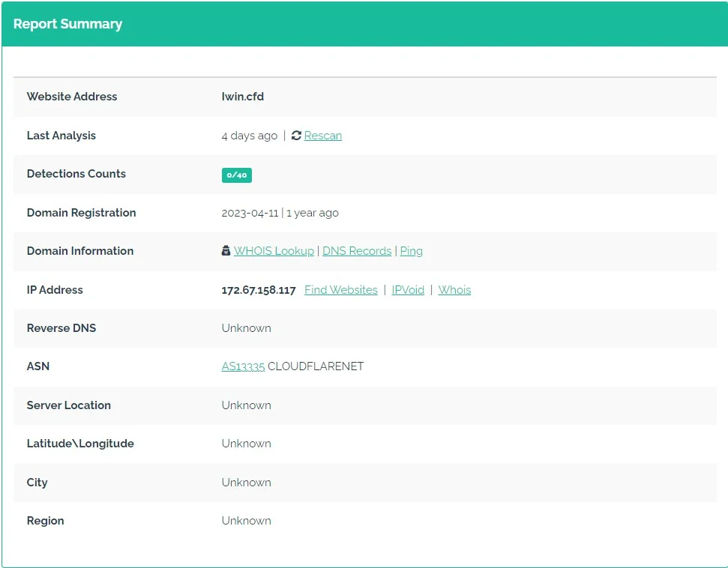Click the rescan refresh arrows icon
This screenshot has width=728, height=568.
coord(296,136)
